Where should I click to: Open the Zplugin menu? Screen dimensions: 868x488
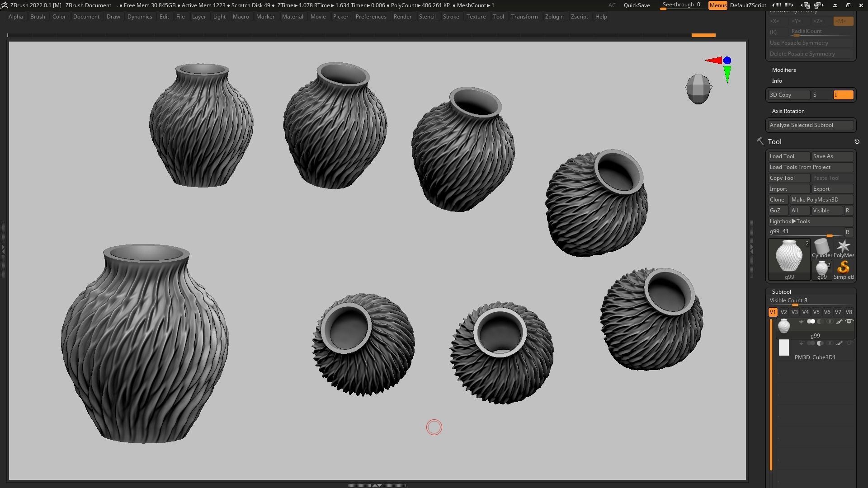coord(554,17)
